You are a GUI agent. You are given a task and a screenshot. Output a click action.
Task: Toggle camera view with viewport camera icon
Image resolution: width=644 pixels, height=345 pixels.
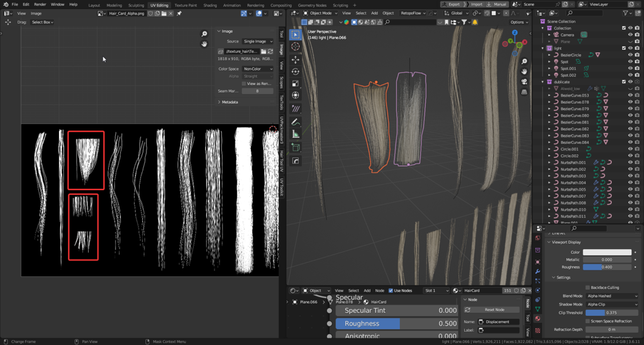click(x=525, y=82)
